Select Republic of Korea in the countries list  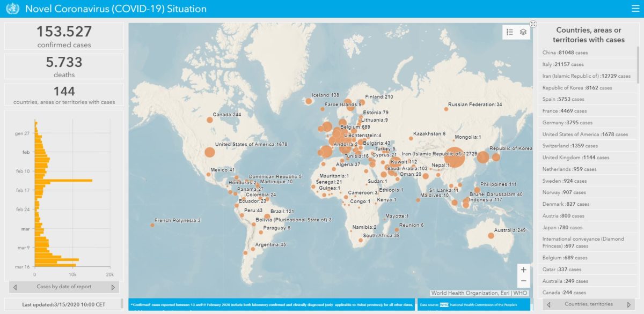[x=577, y=88]
